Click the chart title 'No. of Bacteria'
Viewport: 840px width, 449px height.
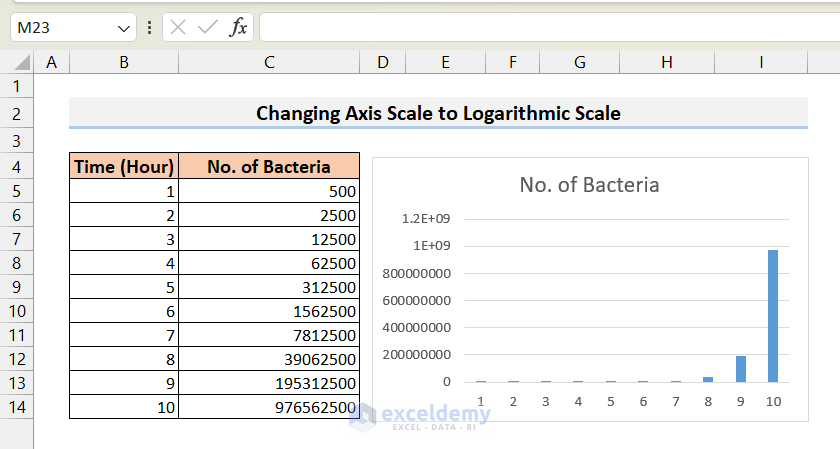[589, 185]
